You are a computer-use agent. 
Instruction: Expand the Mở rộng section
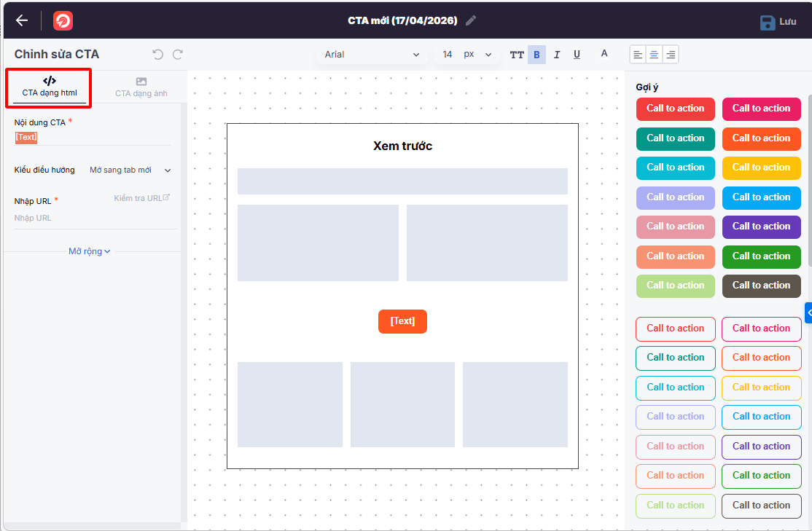[x=90, y=251]
